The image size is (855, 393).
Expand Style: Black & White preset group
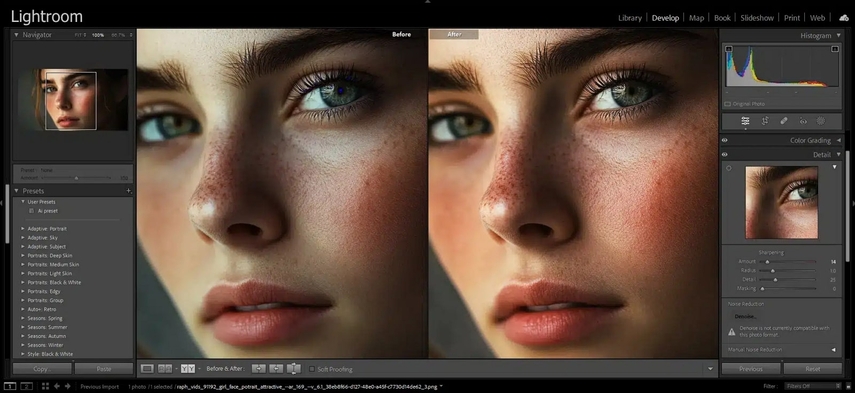point(23,354)
